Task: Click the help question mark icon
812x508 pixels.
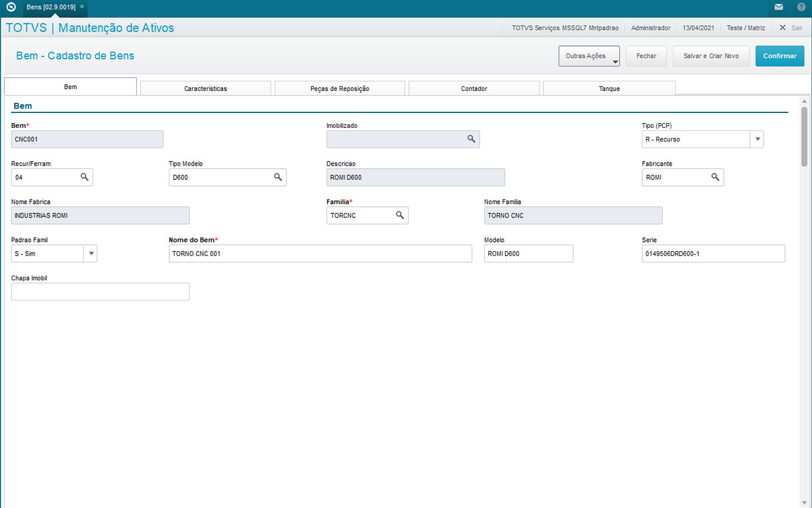Action: pyautogui.click(x=801, y=8)
